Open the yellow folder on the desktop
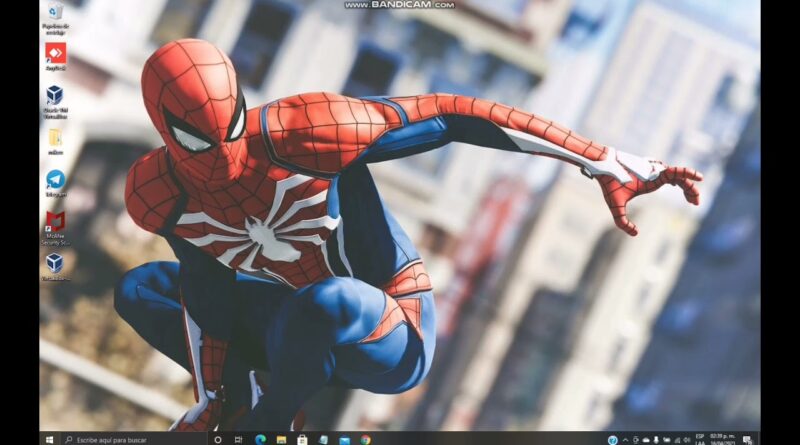Image resolution: width=800 pixels, height=445 pixels. click(x=55, y=141)
